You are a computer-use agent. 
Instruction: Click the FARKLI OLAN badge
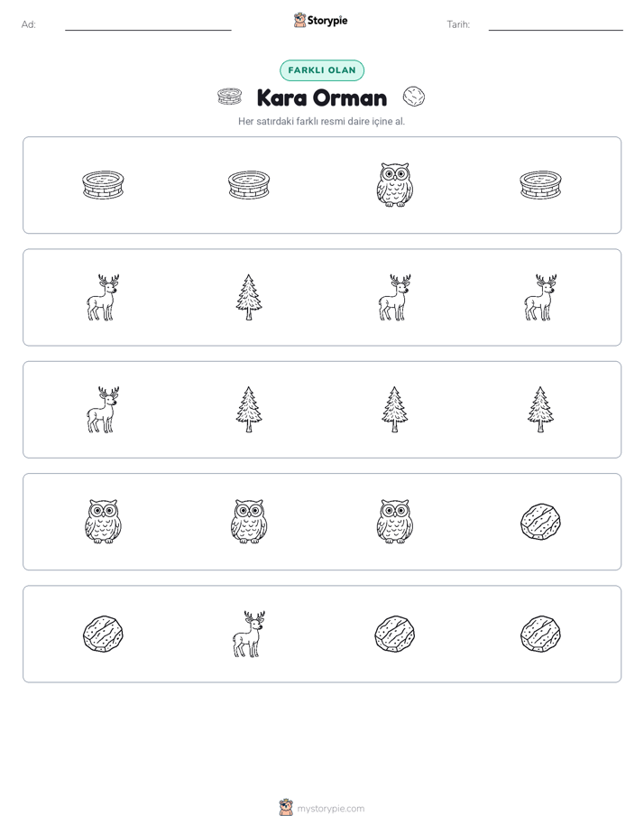pyautogui.click(x=322, y=70)
